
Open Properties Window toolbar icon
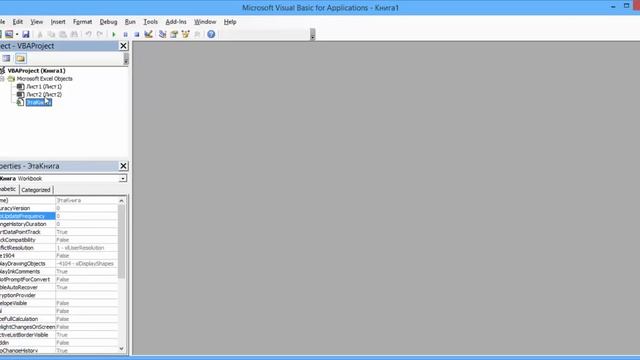coord(174,34)
